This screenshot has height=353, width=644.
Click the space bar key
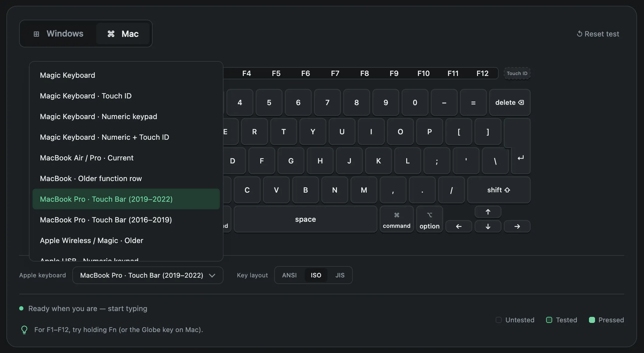tap(305, 219)
